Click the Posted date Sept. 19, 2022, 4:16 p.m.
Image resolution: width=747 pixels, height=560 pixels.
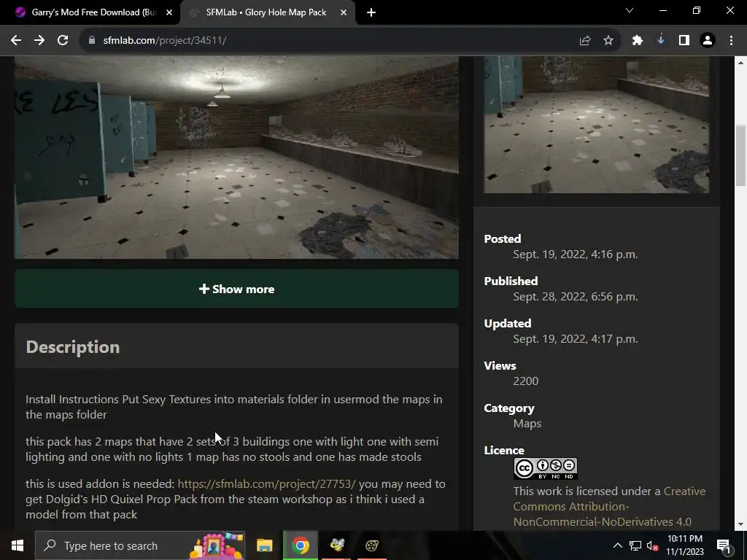[x=575, y=254]
